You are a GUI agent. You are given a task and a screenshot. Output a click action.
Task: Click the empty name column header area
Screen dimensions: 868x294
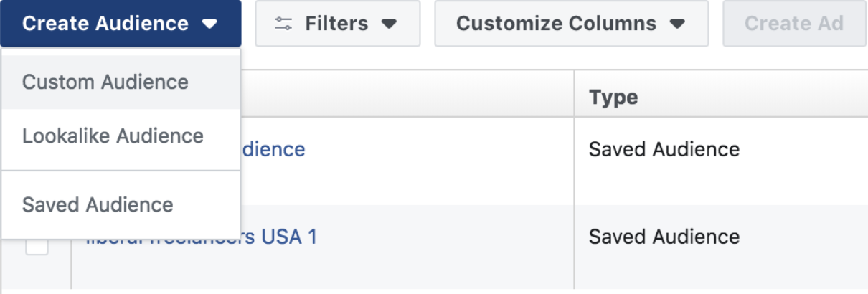407,93
